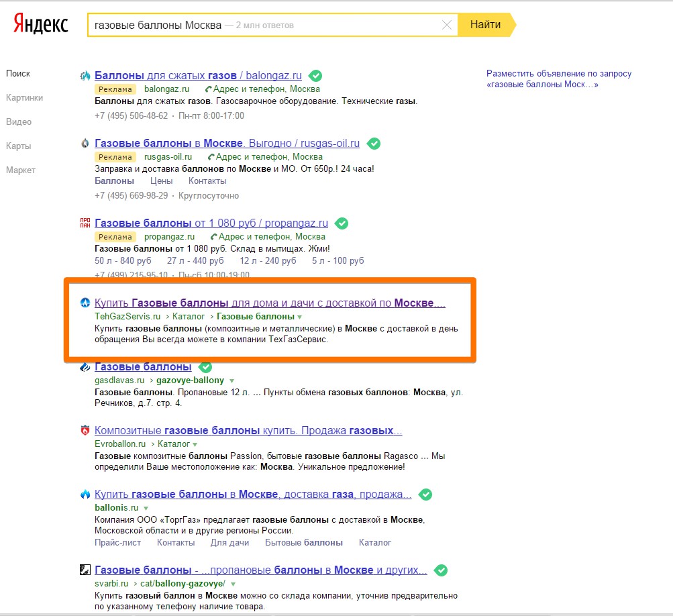The image size is (673, 616).
Task: Open the Каталог sitelink under ballonis.ru
Action: pyautogui.click(x=375, y=543)
